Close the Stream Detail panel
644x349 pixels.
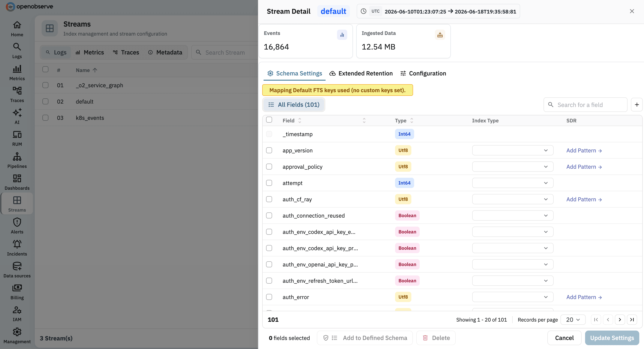pyautogui.click(x=632, y=11)
